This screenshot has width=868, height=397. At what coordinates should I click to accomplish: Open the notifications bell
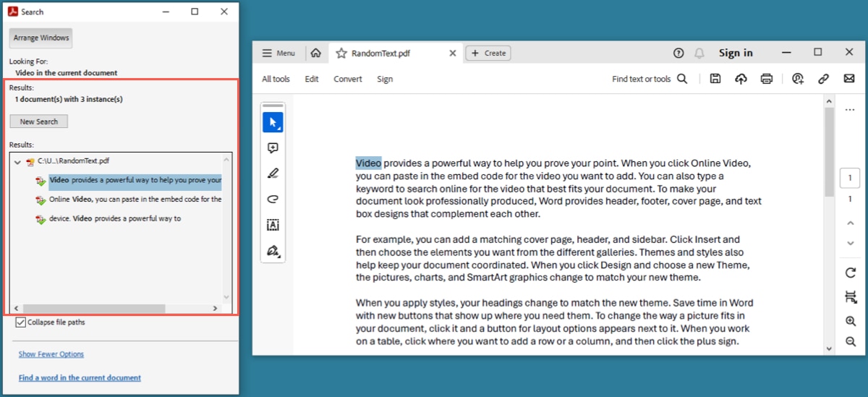(699, 53)
